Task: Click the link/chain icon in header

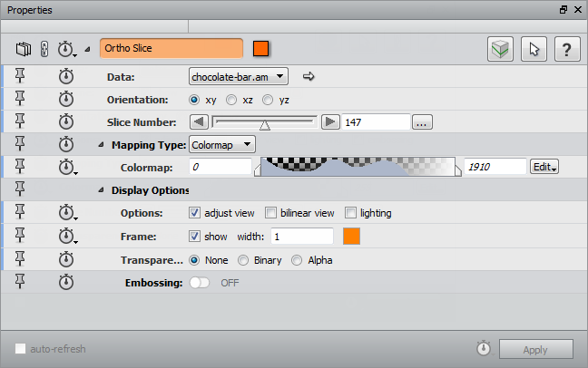Action: 44,49
